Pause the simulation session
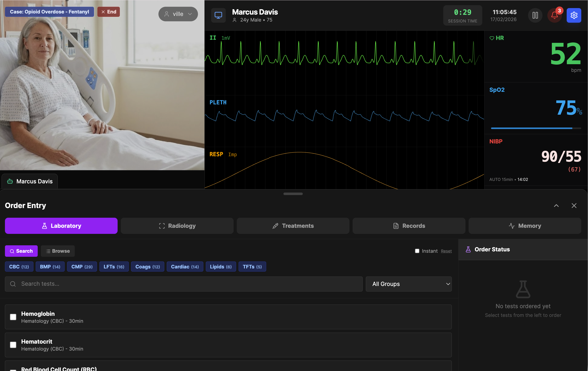Screen dimensions: 588x371 [x=535, y=15]
